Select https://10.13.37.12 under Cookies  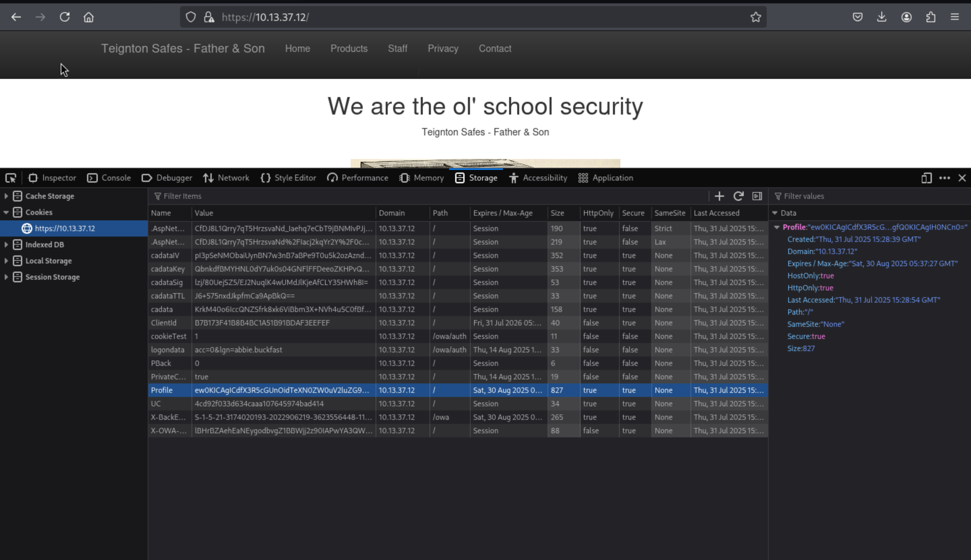click(74, 228)
